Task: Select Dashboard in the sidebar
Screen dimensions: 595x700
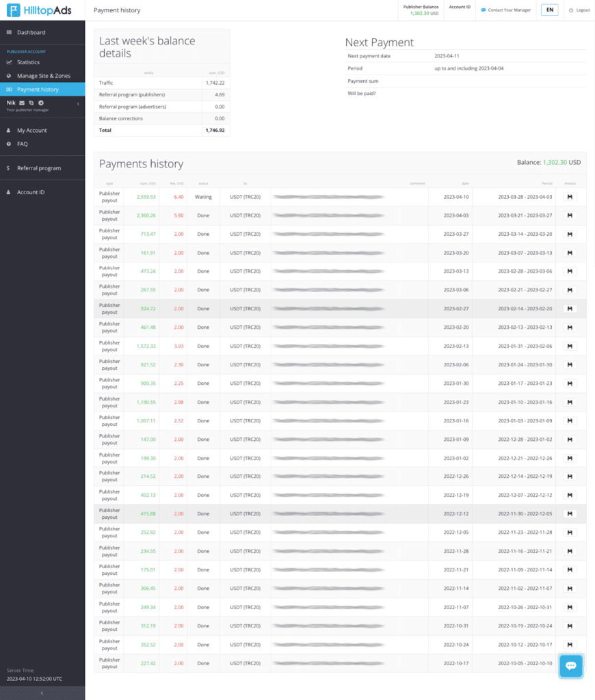Action: coord(31,31)
